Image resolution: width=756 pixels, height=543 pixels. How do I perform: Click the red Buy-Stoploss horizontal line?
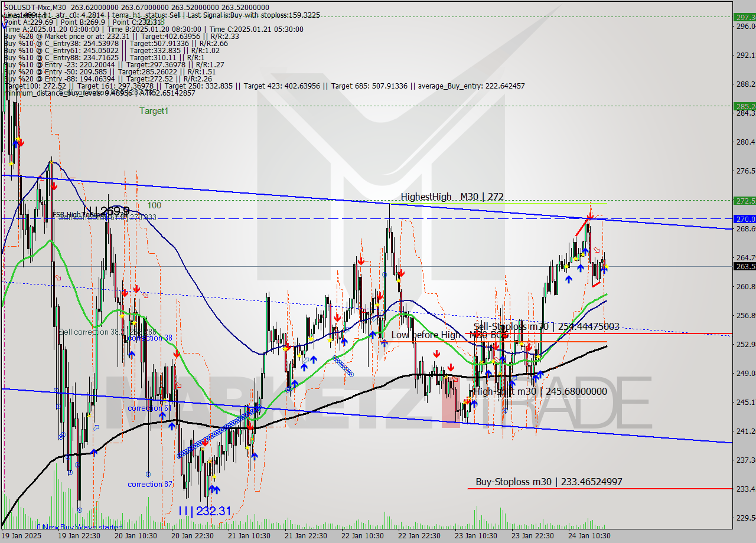(x=599, y=489)
